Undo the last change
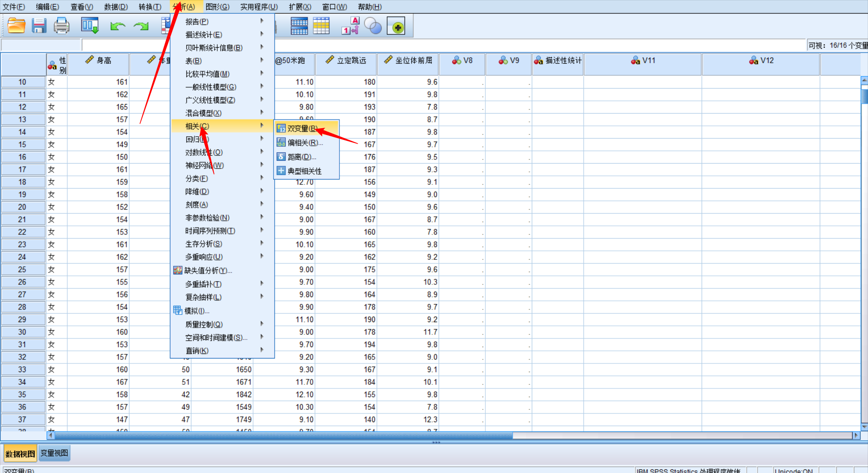 click(x=118, y=25)
